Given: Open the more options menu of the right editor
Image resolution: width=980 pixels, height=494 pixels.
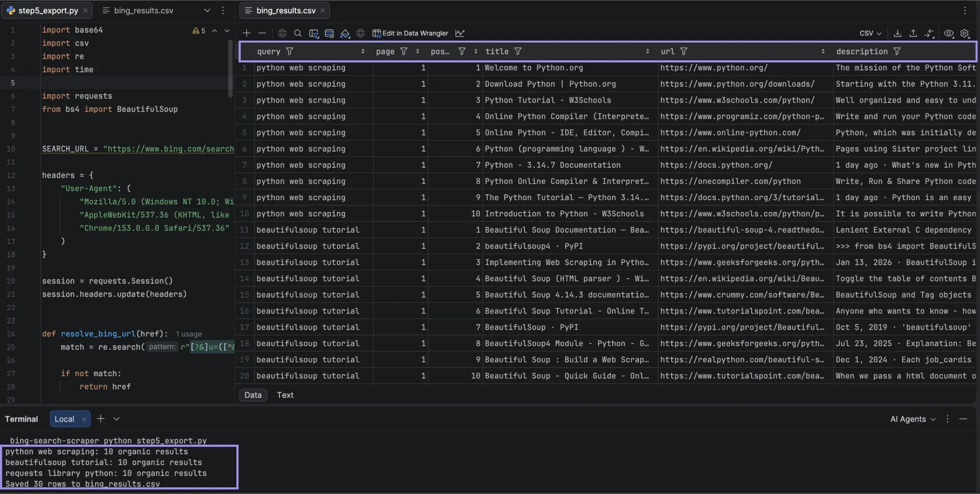Looking at the screenshot, I should pos(965,10).
